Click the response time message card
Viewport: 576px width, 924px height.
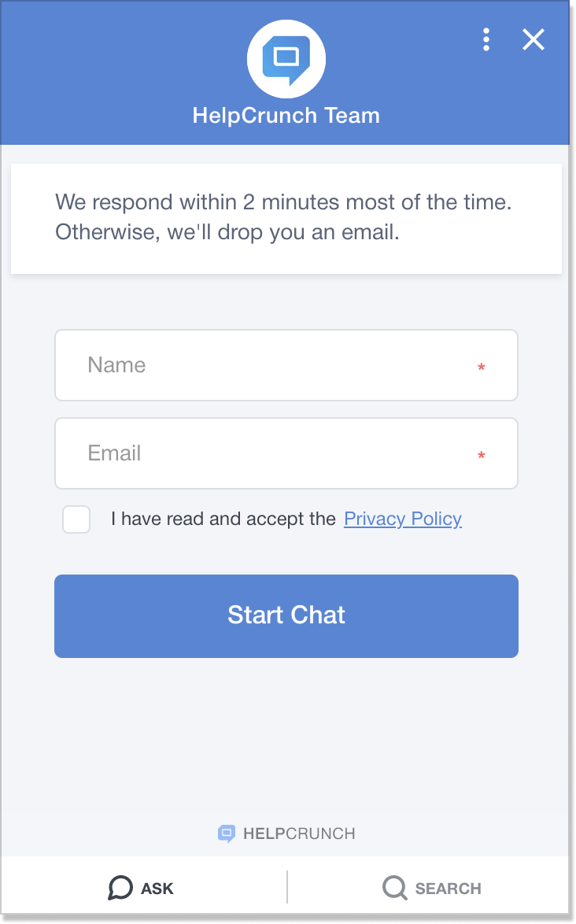[x=286, y=218]
